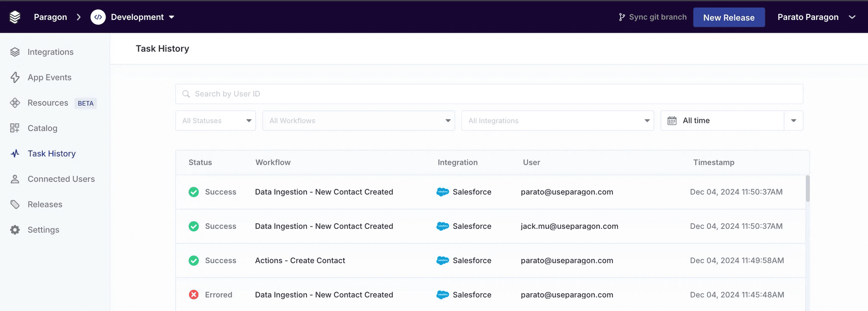The height and width of the screenshot is (311, 868).
Task: Open the Catalog sidebar item
Action: [x=42, y=128]
